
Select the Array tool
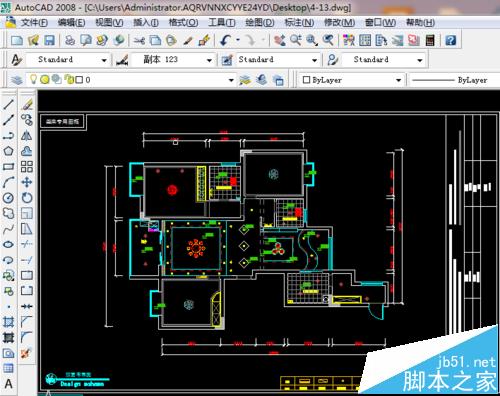point(27,167)
